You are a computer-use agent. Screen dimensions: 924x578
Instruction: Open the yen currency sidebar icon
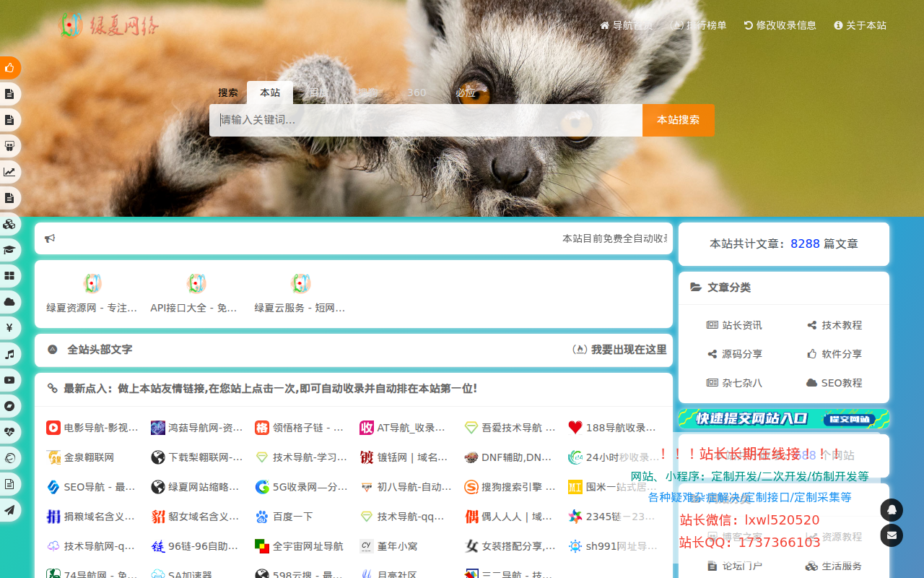9,328
